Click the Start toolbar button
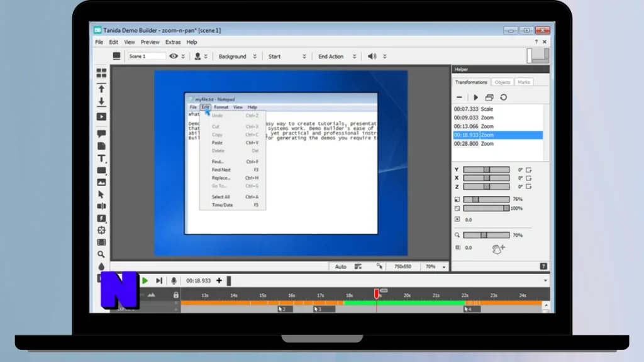The width and height of the screenshot is (644, 362). (x=274, y=56)
